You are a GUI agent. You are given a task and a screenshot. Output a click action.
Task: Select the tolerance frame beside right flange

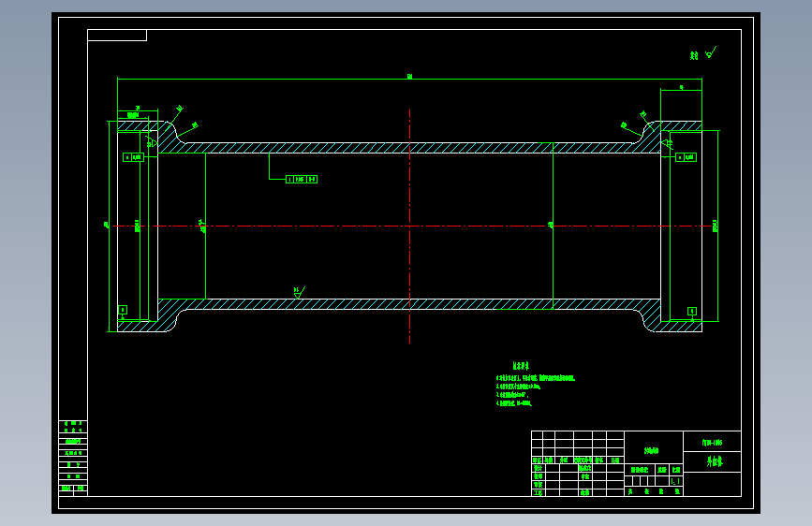[686, 157]
